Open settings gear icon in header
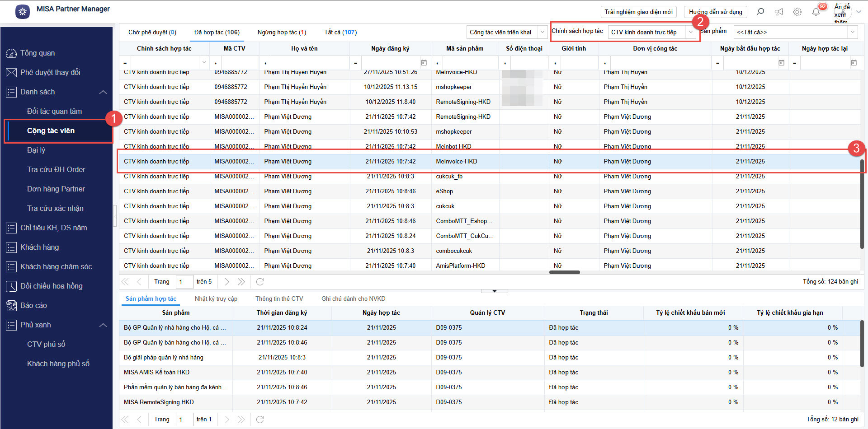868x429 pixels. point(797,12)
